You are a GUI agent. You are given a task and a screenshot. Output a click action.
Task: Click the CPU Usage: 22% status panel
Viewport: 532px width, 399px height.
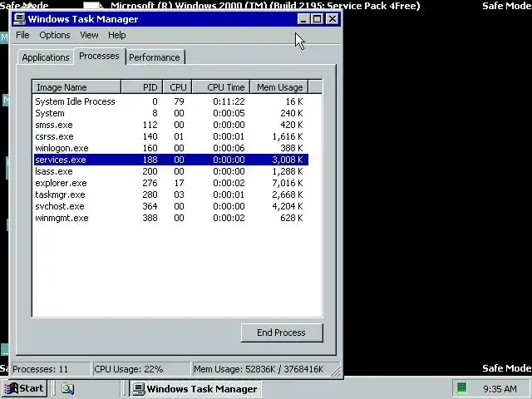click(141, 369)
